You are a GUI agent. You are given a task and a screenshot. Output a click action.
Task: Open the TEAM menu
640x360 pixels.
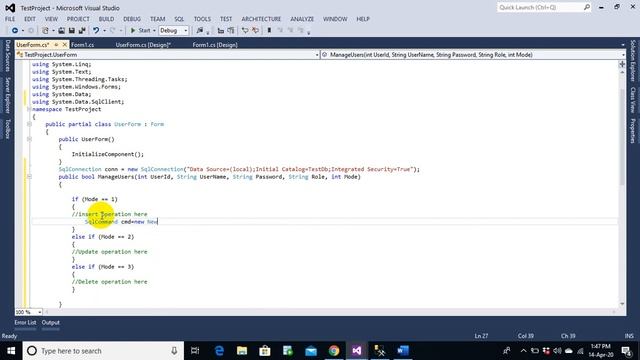tap(158, 19)
